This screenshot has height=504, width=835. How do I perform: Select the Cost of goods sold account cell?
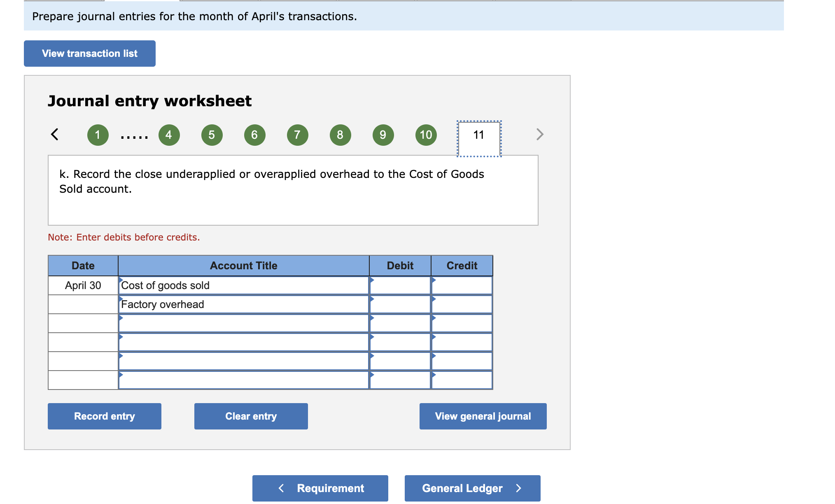tap(243, 285)
